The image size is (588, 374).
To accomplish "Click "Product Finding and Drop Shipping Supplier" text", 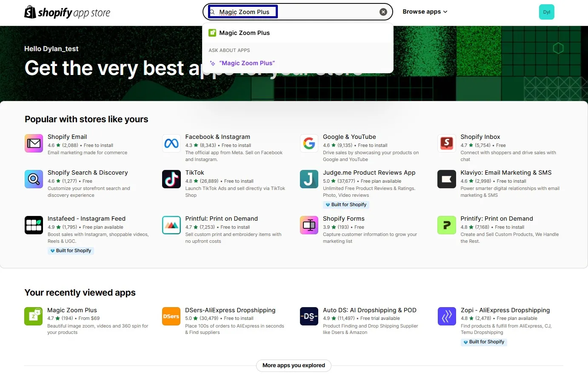I will 371,329.
